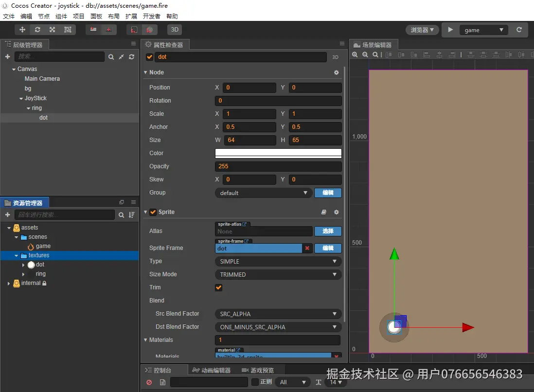The image size is (534, 392).
Task: Click the Atlas 选择 button
Action: coord(328,231)
